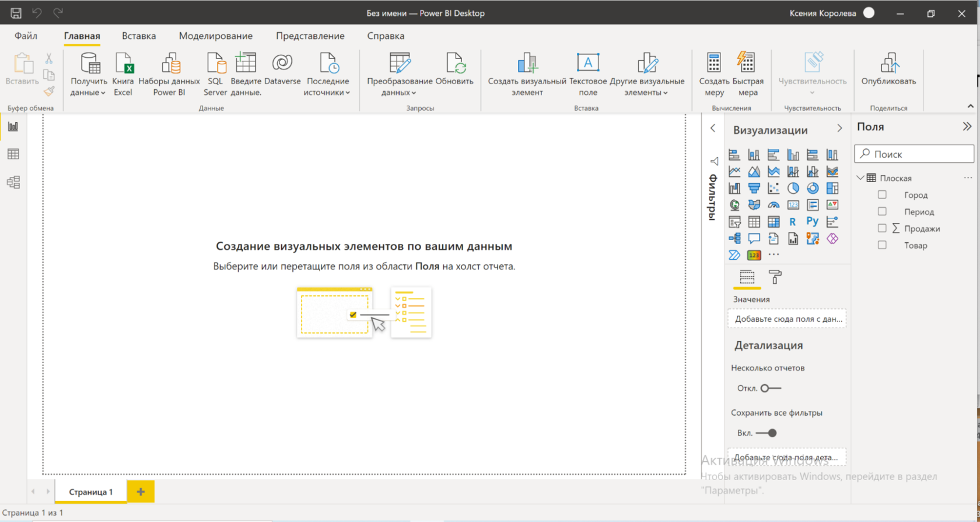
Task: Select the stacked bar chart visualization
Action: (x=734, y=155)
